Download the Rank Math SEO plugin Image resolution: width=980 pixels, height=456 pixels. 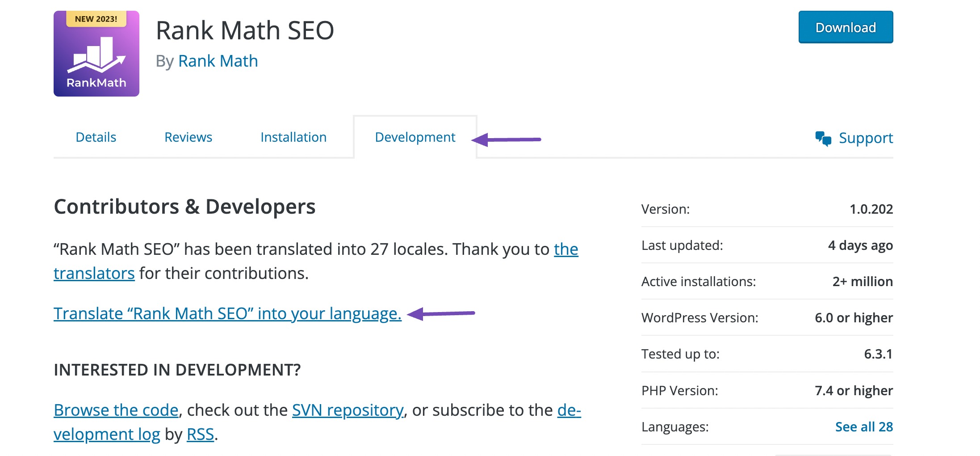click(846, 27)
